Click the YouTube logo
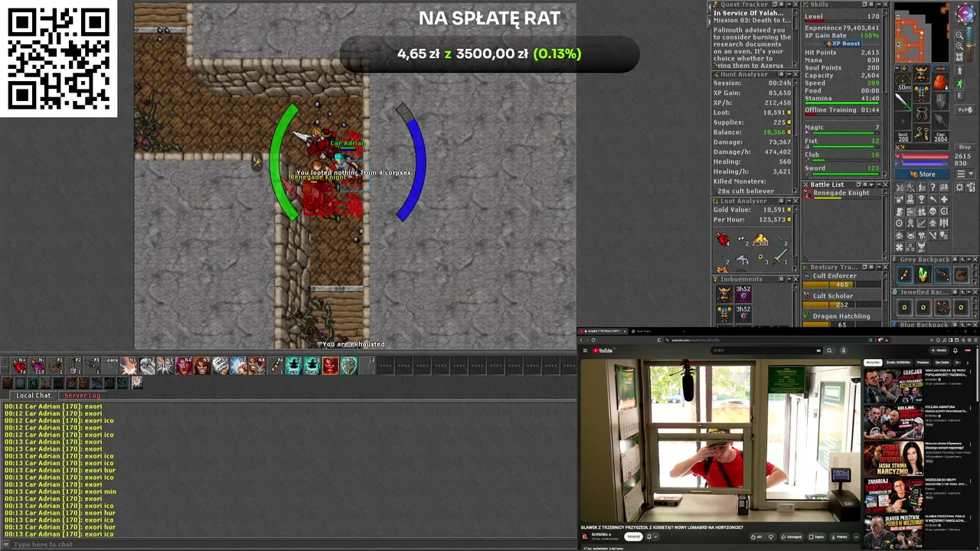Screen dimensions: 980x551 [602, 350]
